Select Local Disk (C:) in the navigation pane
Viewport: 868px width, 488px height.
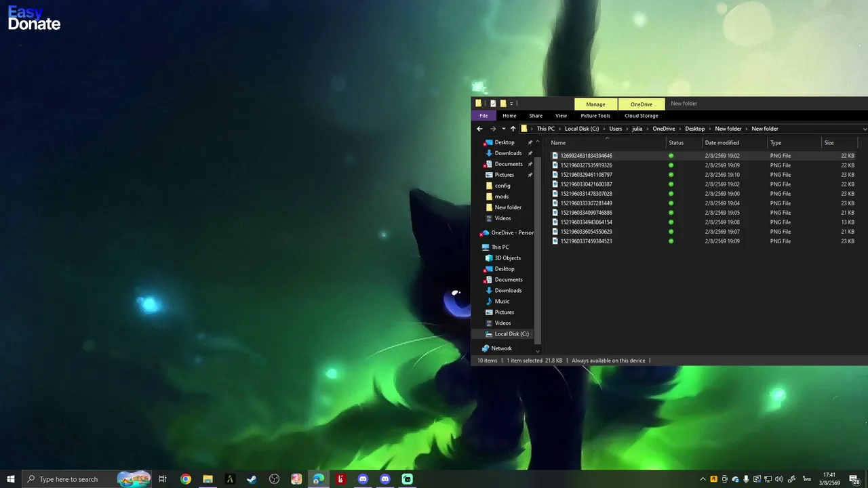pos(511,334)
